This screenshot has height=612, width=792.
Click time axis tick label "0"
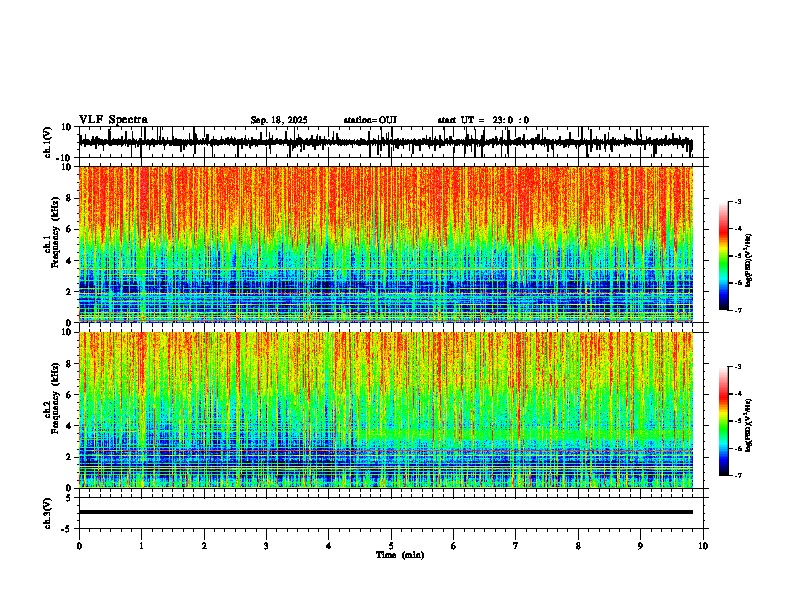point(79,546)
